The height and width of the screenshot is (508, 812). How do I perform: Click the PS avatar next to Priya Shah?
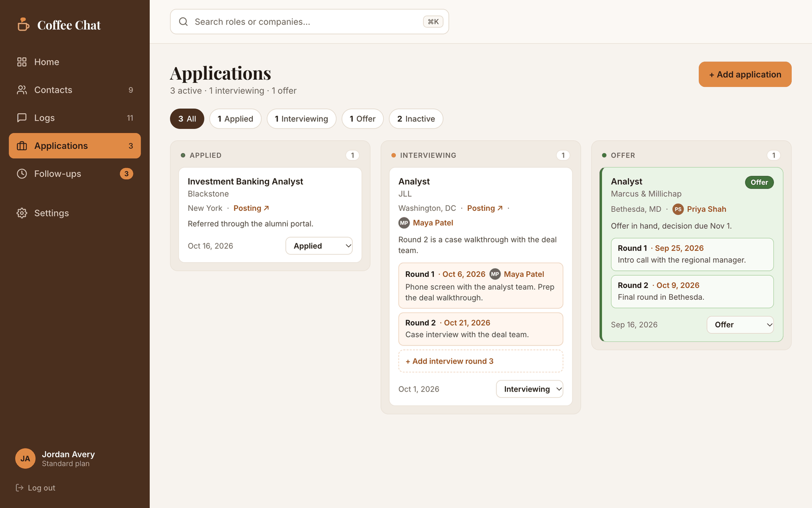click(678, 209)
